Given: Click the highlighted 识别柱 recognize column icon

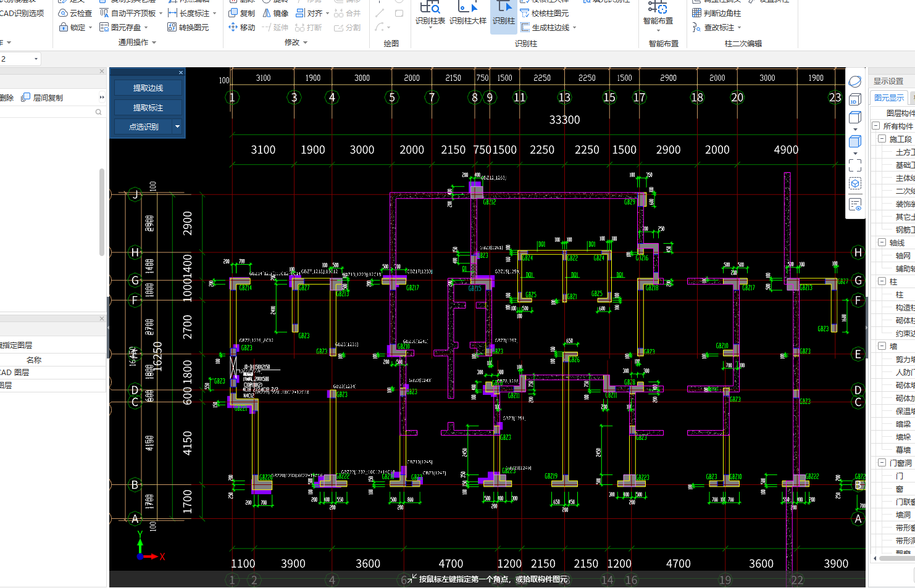Looking at the screenshot, I should [504, 7].
